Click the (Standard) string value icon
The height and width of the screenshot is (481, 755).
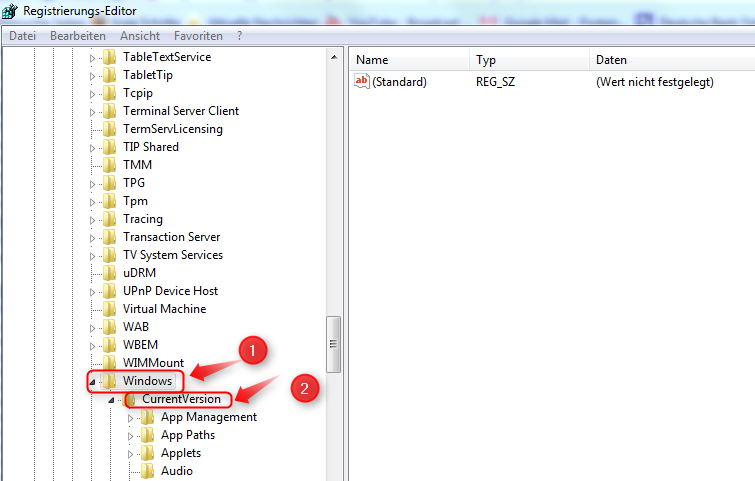[362, 81]
